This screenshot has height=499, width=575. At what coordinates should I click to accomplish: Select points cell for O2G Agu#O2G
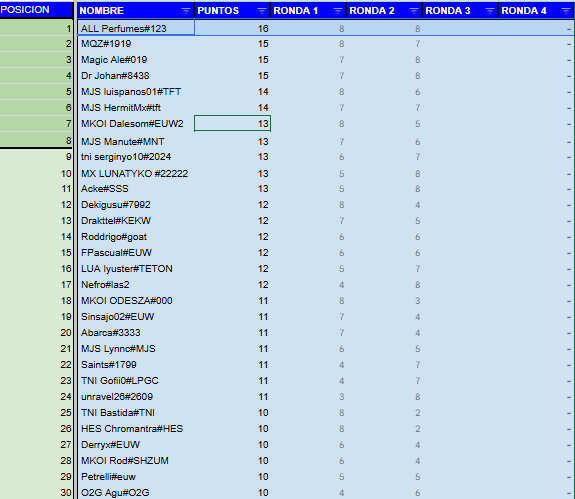click(232, 492)
